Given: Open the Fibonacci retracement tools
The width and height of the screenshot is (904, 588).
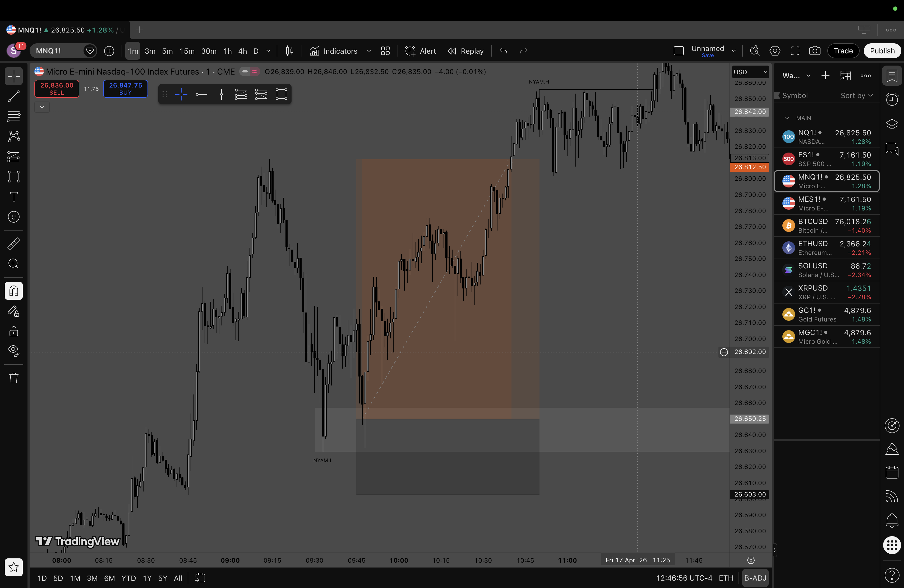Looking at the screenshot, I should click(x=14, y=116).
